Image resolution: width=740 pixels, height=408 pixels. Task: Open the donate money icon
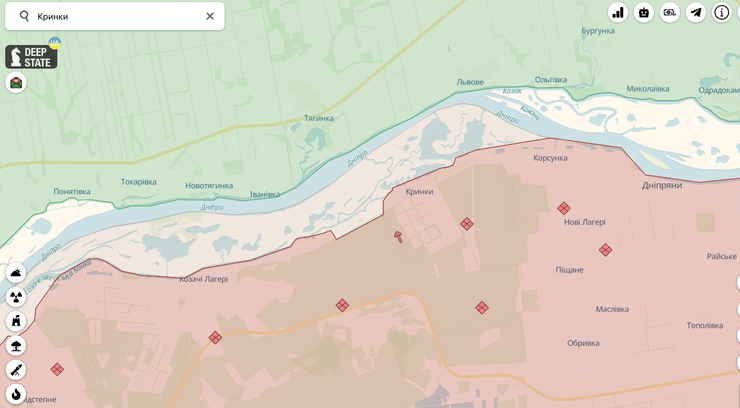pos(670,13)
